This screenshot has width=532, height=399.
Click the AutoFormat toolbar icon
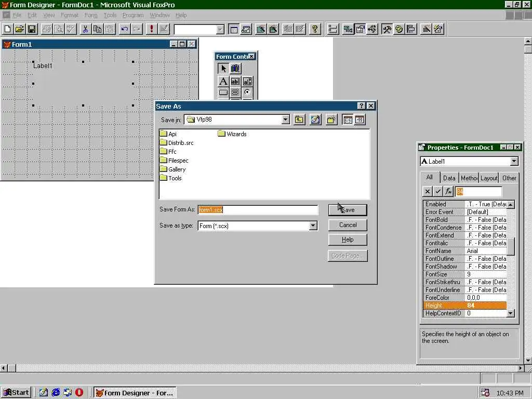pyautogui.click(x=438, y=29)
